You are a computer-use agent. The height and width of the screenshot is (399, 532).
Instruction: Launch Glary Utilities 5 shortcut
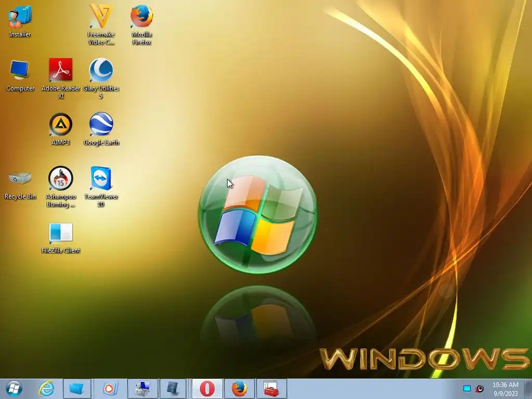pyautogui.click(x=101, y=79)
